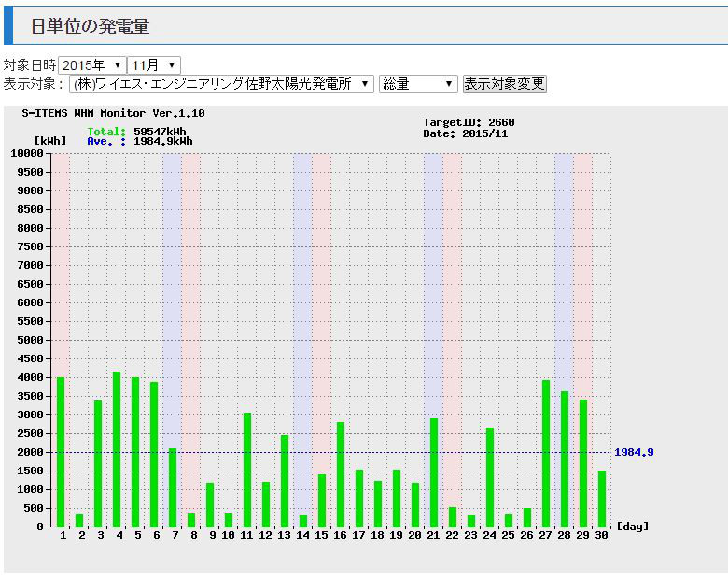
Task: Expand the 佐野太陽光発電所 site dropdown
Action: [221, 84]
